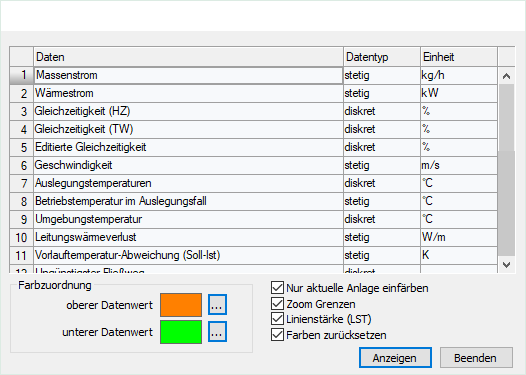The width and height of the screenshot is (526, 375).
Task: Click the Datentyp column header
Action: [x=382, y=57]
